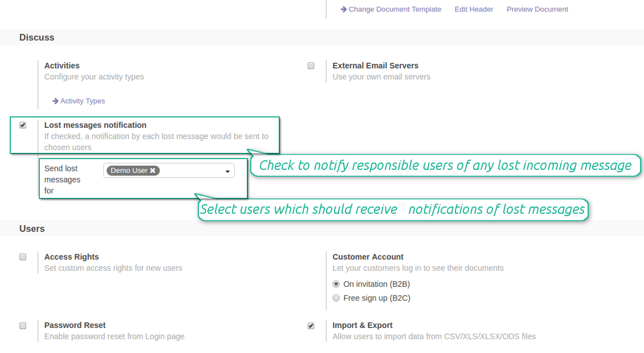Click the Preview Document link

point(537,10)
